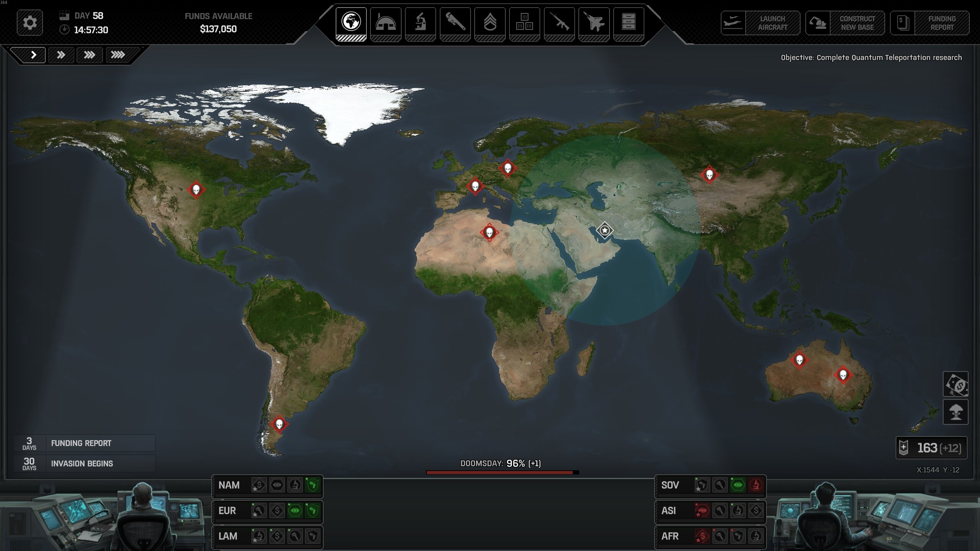Click the ASI science microscope icon
The height and width of the screenshot is (551, 980).
pyautogui.click(x=738, y=510)
